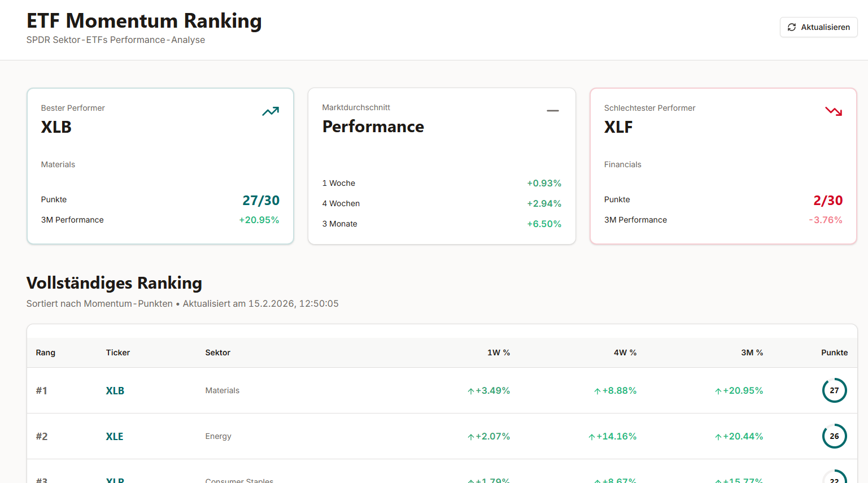The width and height of the screenshot is (868, 483).
Task: Select the Schlechtester Performer XLF card
Action: coord(723,166)
